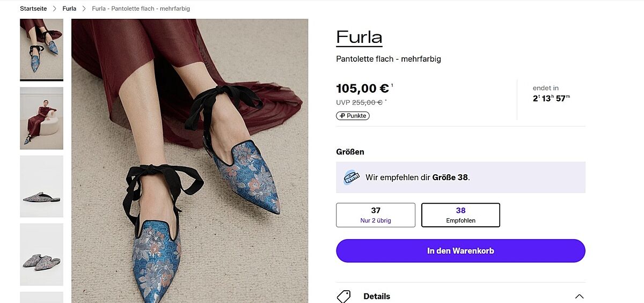
Task: Click the Details section heading
Action: (377, 296)
